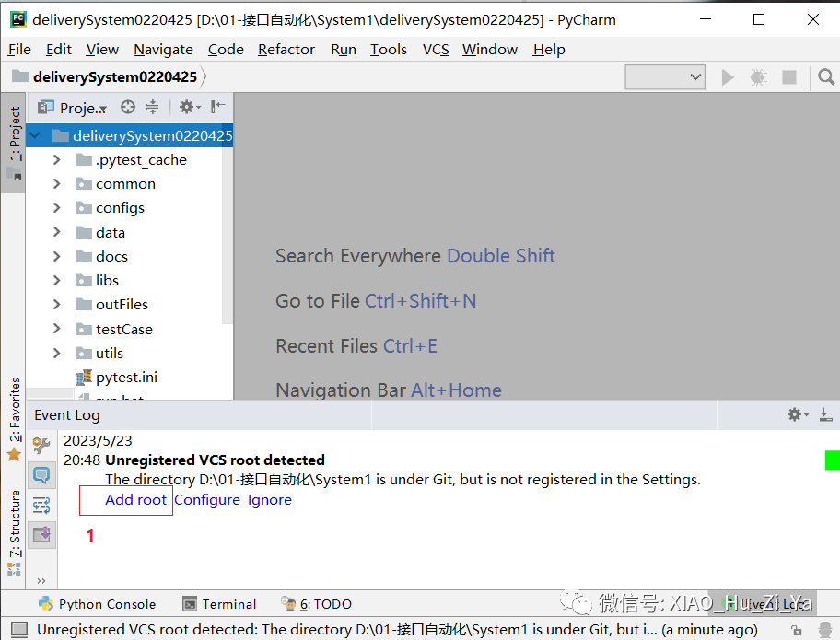840x640 pixels.
Task: Open the Edit menu
Action: pos(58,50)
